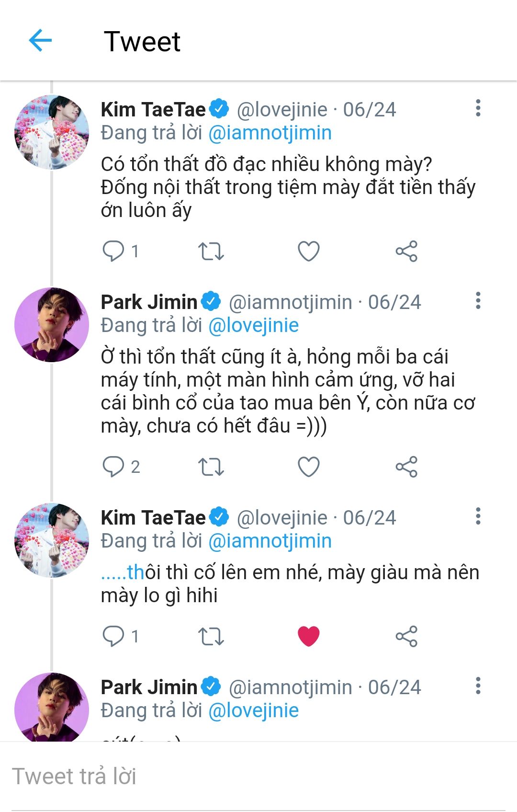Retweet Park Jimin's tweet about broken computers
The width and height of the screenshot is (517, 812).
[x=211, y=467]
